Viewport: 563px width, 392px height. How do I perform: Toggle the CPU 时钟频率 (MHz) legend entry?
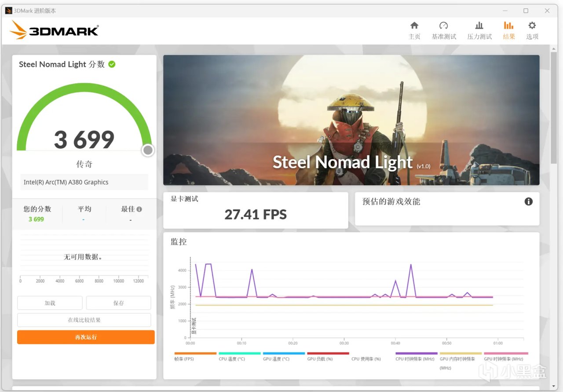click(416, 356)
